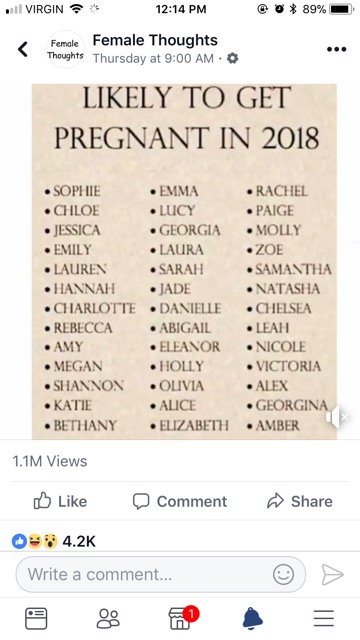Open the News Feed tab

pos(36,618)
